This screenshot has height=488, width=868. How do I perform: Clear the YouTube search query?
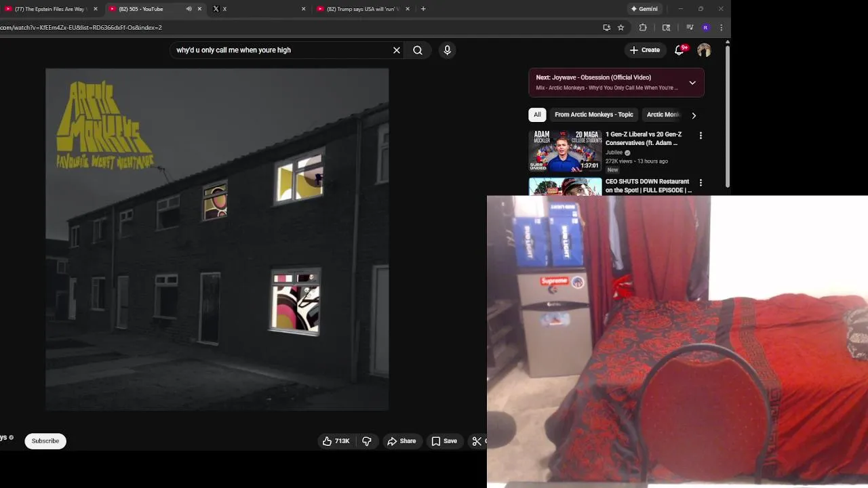(x=397, y=50)
